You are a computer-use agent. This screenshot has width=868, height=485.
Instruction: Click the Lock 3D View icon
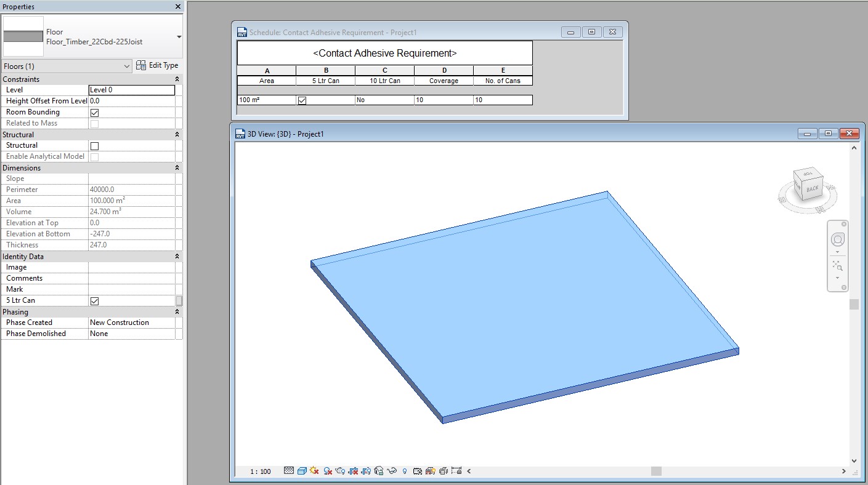[378, 471]
